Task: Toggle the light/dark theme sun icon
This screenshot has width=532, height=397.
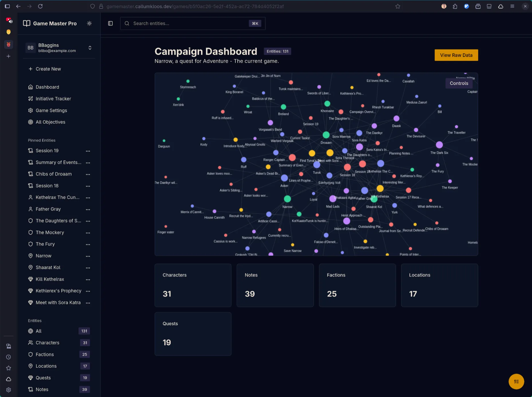Action: [89, 23]
